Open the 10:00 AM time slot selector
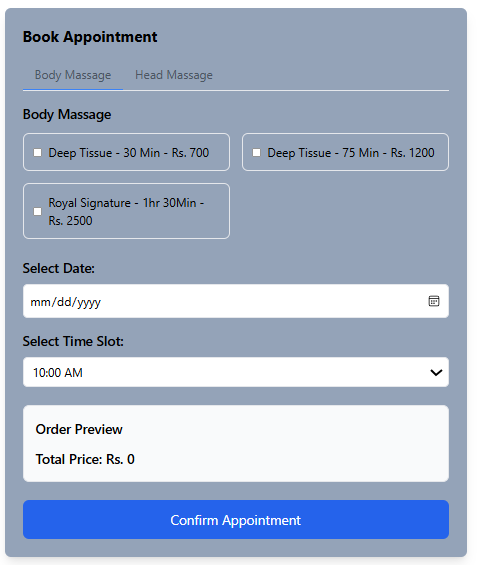Viewport: 478px width, 565px height. [236, 372]
